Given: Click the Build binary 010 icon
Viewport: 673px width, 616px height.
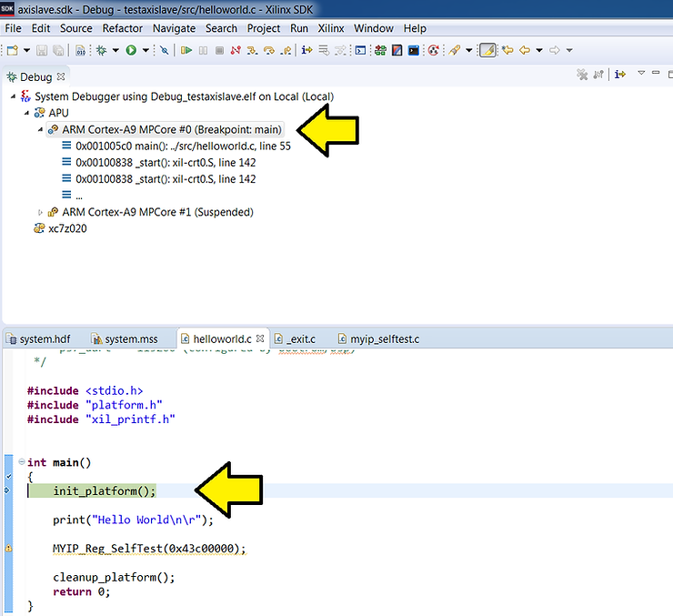Looking at the screenshot, I should [80, 50].
